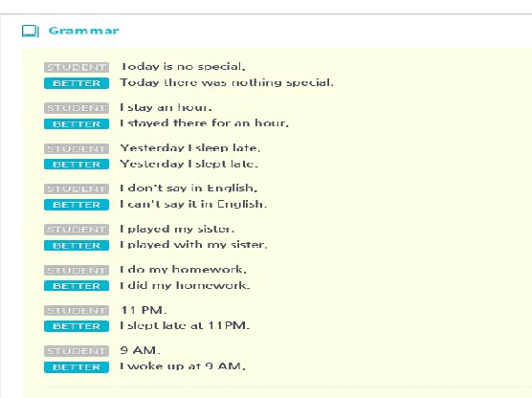Click the BETTER tag beside 'I did my homework.'
Image resolution: width=532 pixels, height=398 pixels.
click(77, 286)
